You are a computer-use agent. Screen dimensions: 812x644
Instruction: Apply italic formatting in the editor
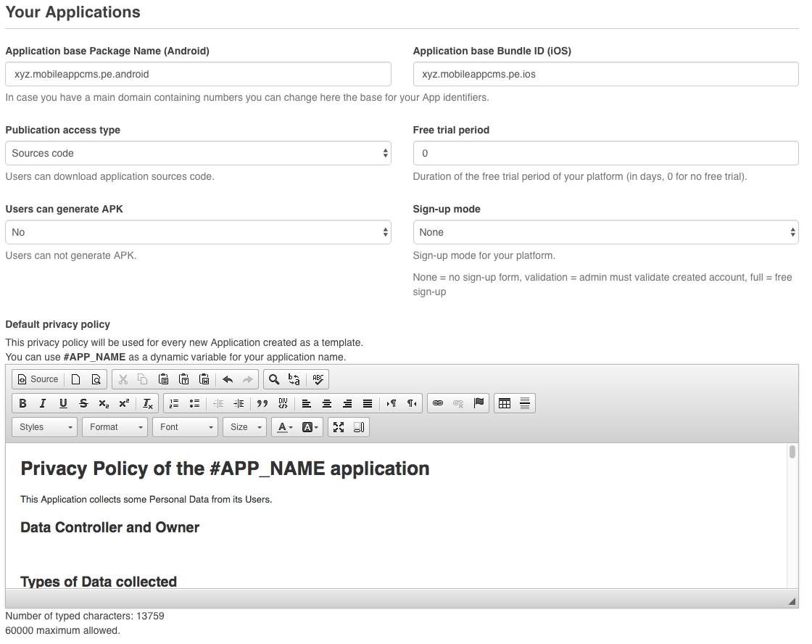[x=43, y=404]
